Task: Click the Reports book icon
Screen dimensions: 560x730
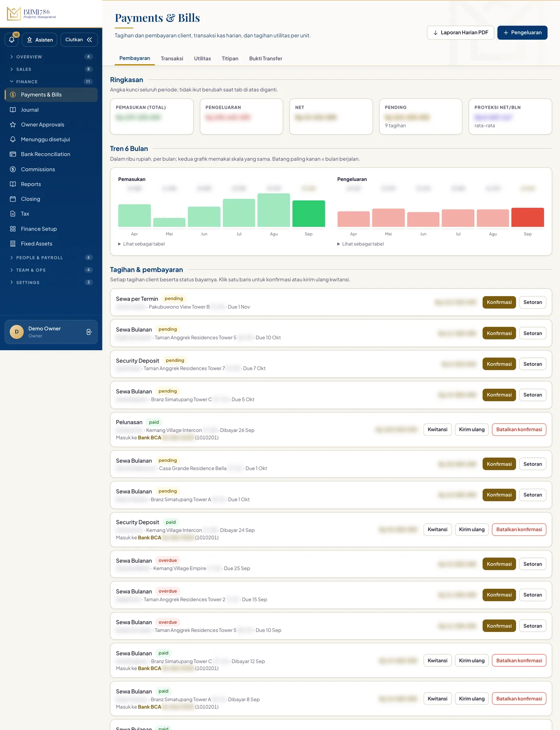Action: click(13, 184)
